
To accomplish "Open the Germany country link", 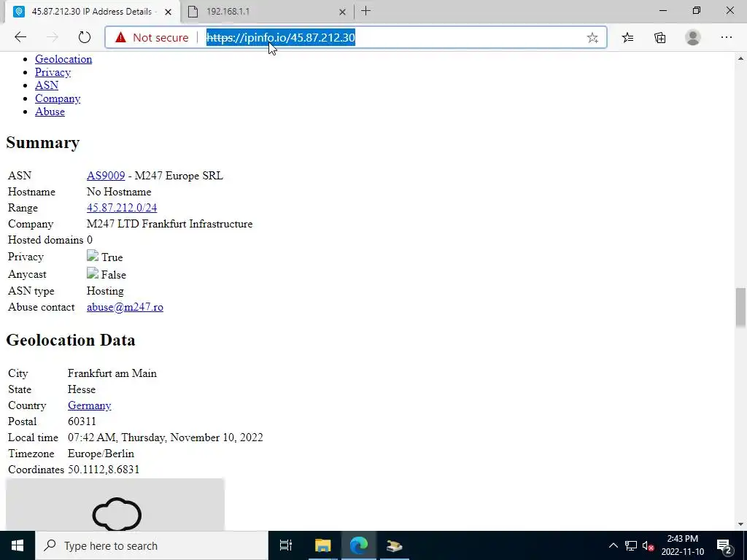I will pos(89,405).
